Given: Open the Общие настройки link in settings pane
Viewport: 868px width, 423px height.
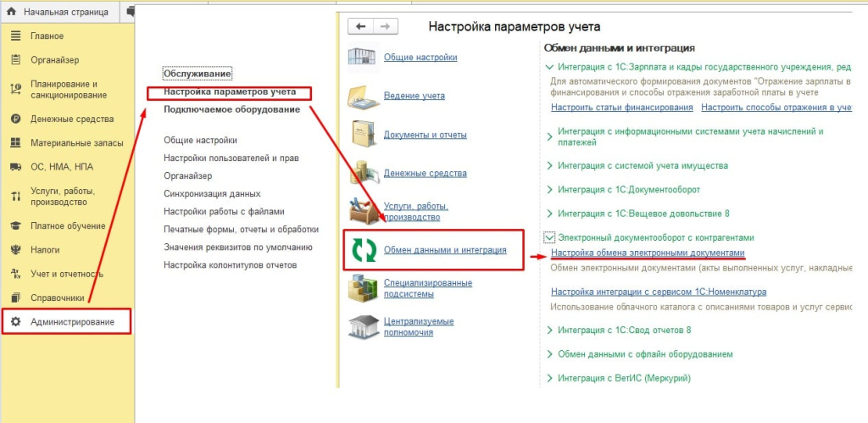Looking at the screenshot, I should tap(420, 57).
